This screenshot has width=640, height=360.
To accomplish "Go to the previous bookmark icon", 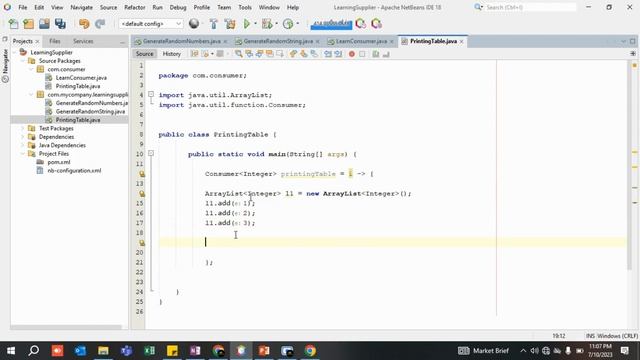I will point(293,54).
